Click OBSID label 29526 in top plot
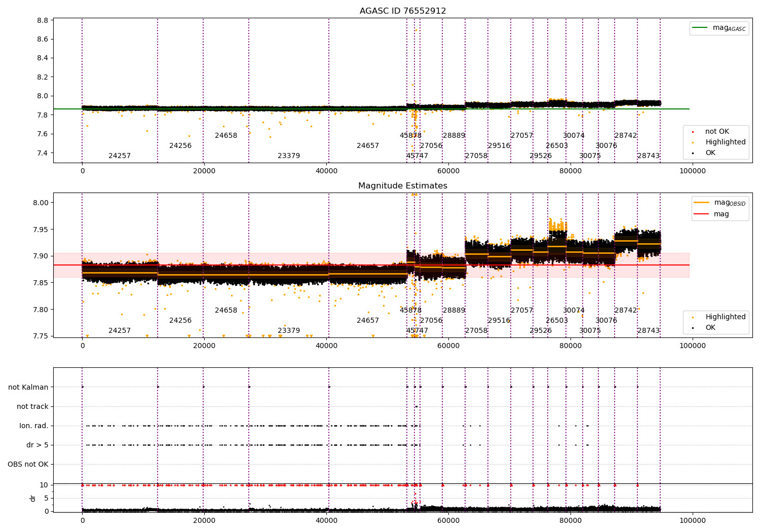 [541, 156]
